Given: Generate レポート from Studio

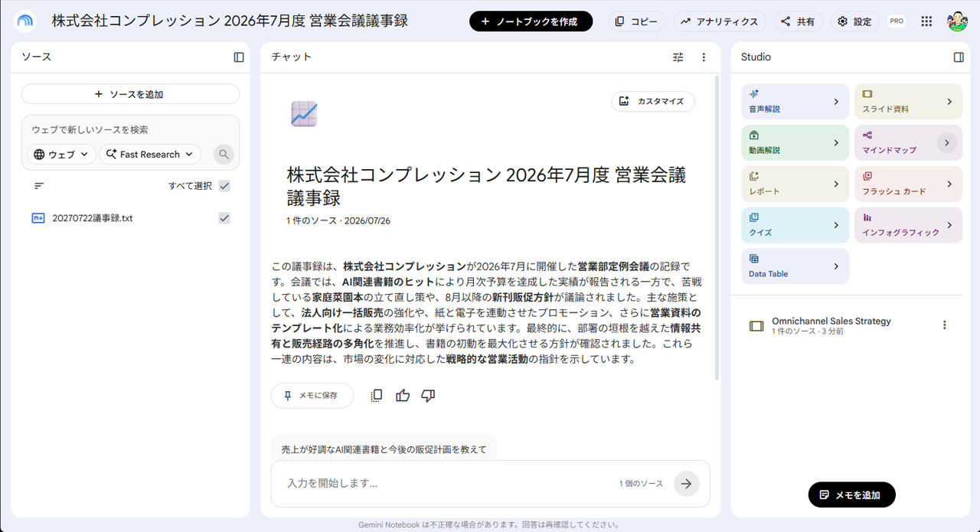Looking at the screenshot, I should 795,184.
